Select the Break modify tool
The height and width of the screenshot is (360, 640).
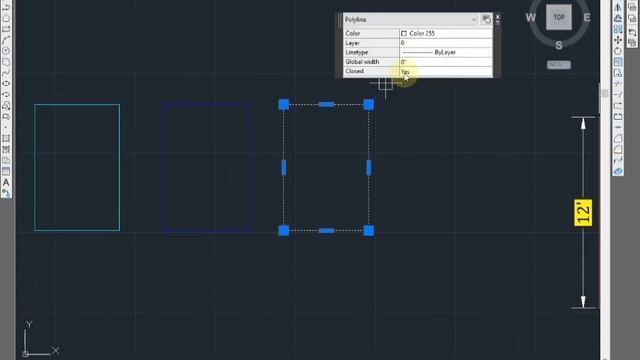click(x=618, y=117)
